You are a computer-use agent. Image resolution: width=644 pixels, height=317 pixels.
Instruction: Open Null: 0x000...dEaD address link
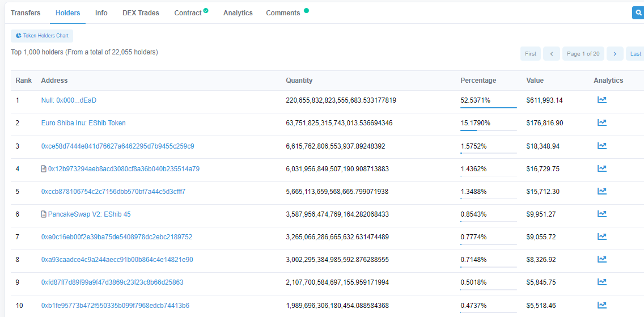pyautogui.click(x=69, y=100)
